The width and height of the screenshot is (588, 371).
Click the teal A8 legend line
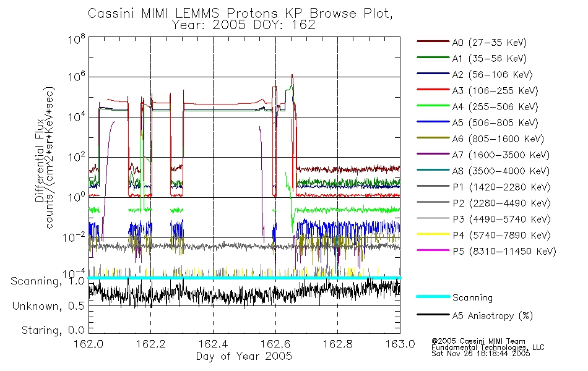click(x=433, y=170)
